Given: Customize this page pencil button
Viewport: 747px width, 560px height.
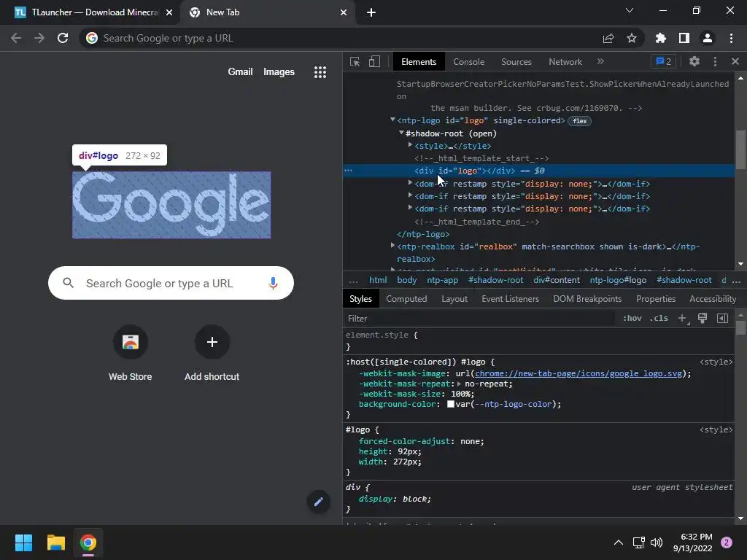Looking at the screenshot, I should (318, 502).
